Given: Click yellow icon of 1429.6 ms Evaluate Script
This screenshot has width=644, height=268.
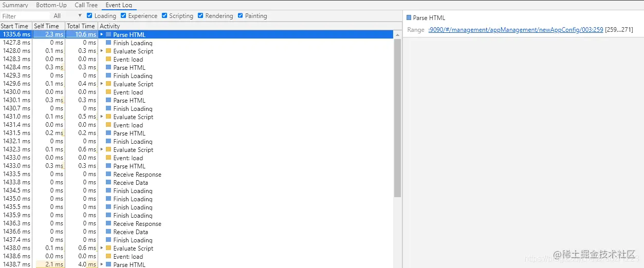Looking at the screenshot, I should click(108, 84).
